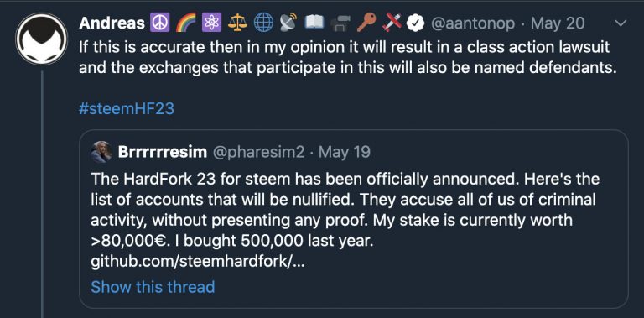Click the peace symbol emoji

160,23
